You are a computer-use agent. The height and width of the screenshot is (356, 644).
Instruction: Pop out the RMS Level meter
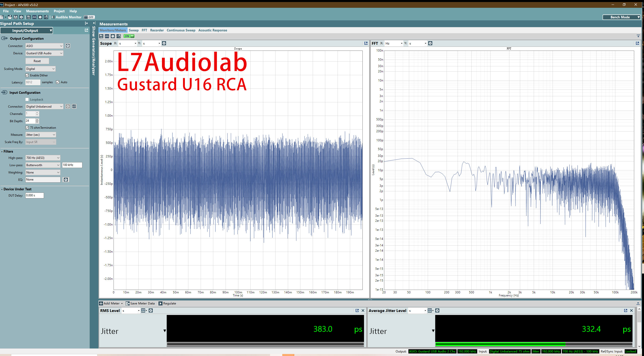coord(357,310)
